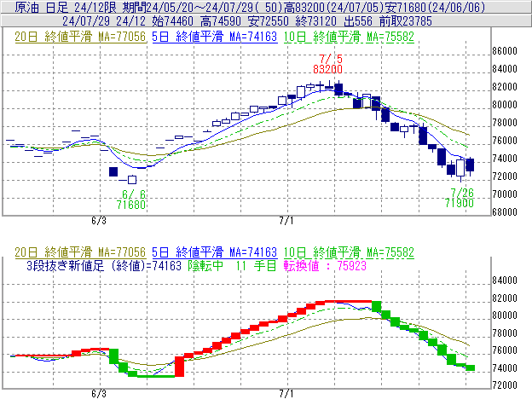Click the '原油 日足 24/12限' title text
The image size is (532, 405).
66,8
